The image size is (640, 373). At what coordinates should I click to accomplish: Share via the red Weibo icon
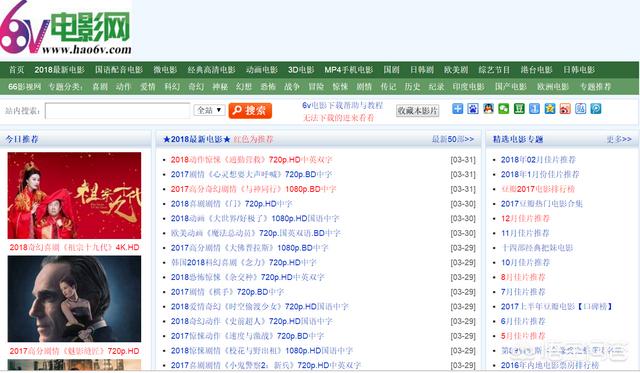coord(565,109)
